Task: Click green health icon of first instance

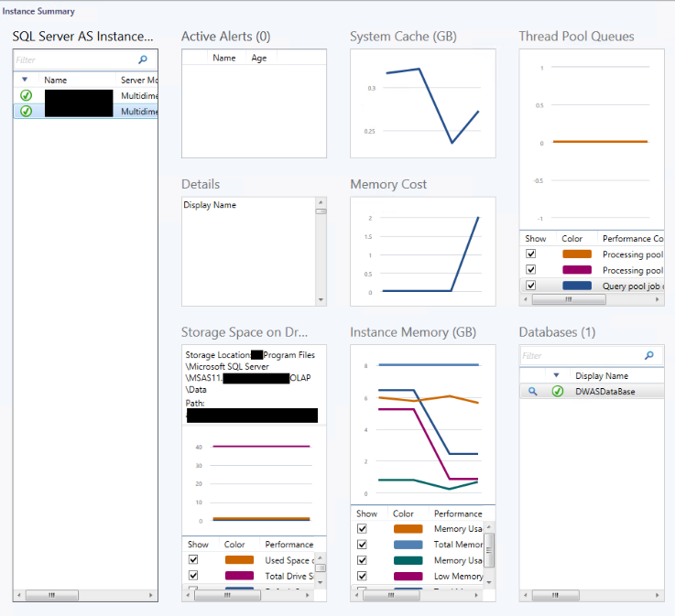Action: (x=26, y=95)
